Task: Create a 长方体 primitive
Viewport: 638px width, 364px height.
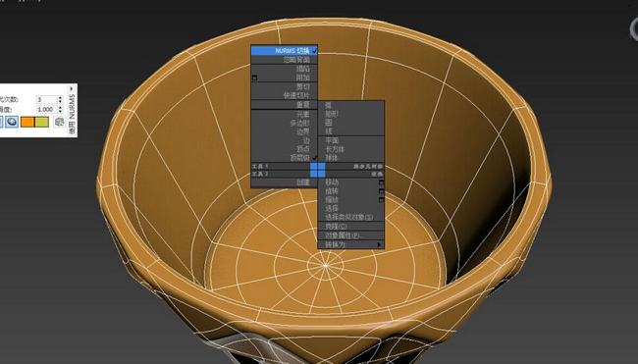Action: point(350,149)
